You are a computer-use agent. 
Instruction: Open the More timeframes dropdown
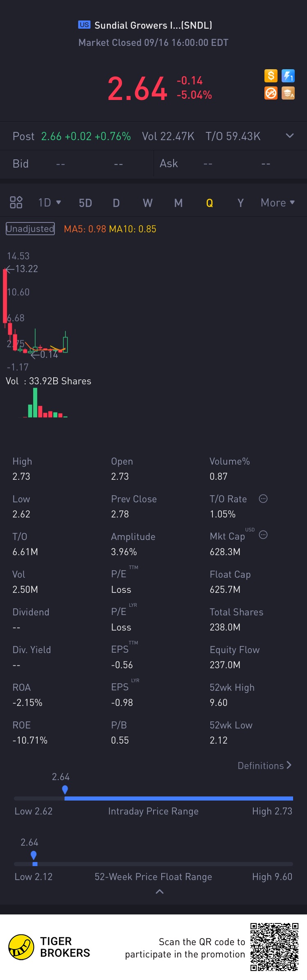pyautogui.click(x=278, y=202)
